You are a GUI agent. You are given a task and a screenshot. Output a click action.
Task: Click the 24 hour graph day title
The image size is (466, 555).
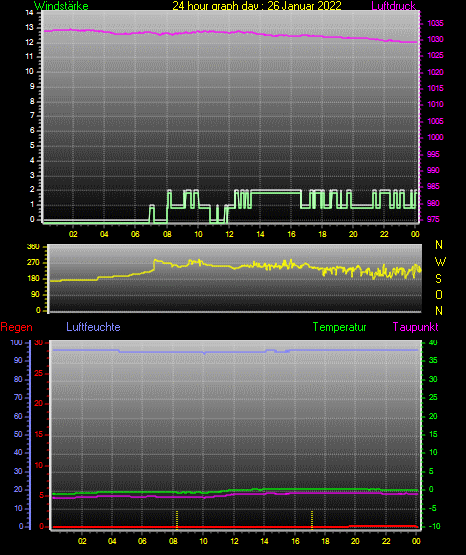tap(257, 6)
